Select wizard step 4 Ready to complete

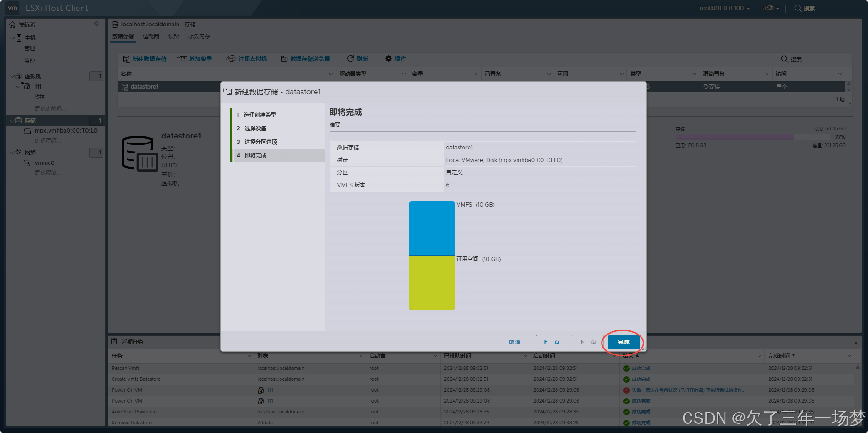[278, 156]
